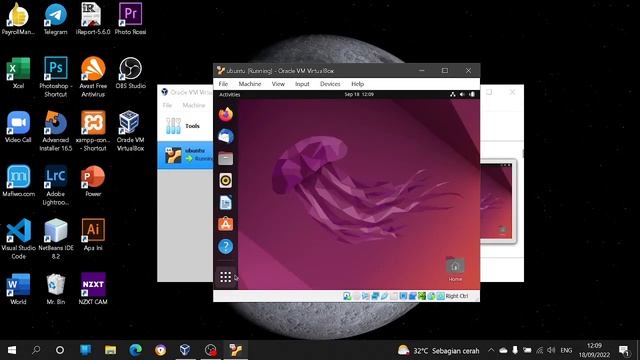Open Microsoft Edge from the taskbar

(136, 350)
